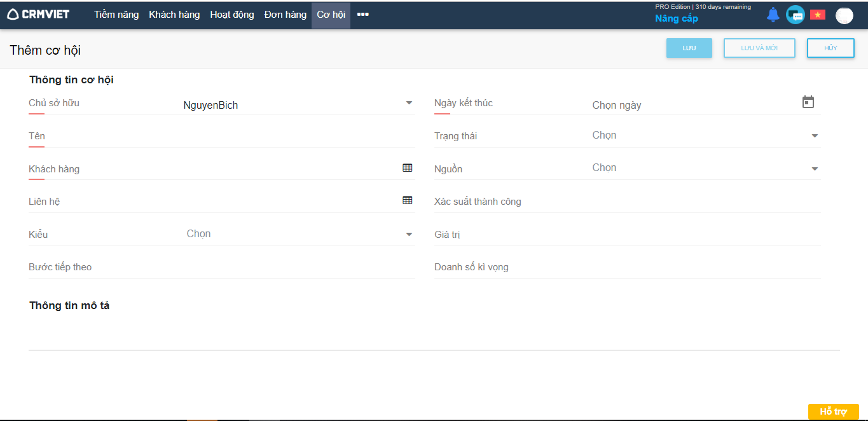Expand the Chủ sở hữu dropdown

409,103
